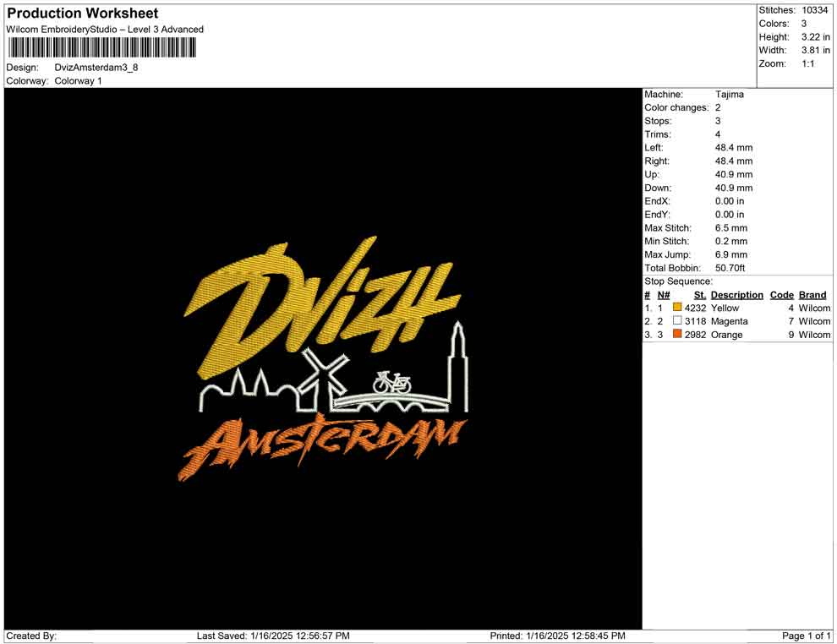Viewport: 837px width, 644px height.
Task: Click the Machine value 'Tajima'
Action: point(729,95)
